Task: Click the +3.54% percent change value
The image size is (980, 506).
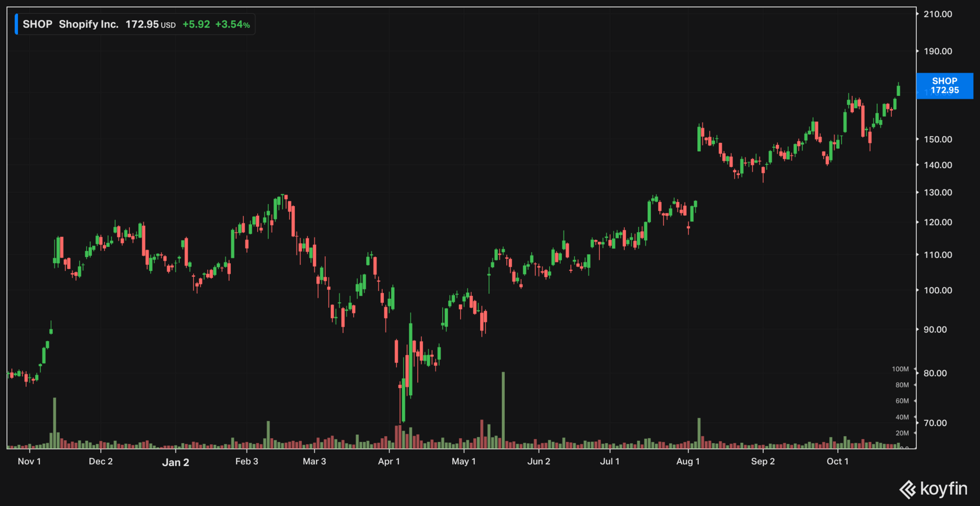Action: (x=232, y=24)
